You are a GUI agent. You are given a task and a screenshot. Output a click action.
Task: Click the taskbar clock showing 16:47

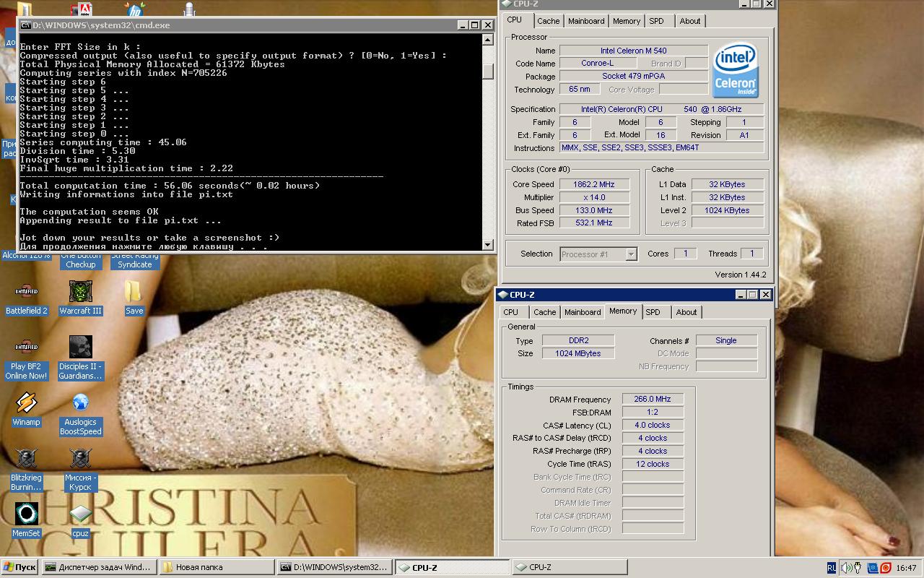tap(907, 568)
